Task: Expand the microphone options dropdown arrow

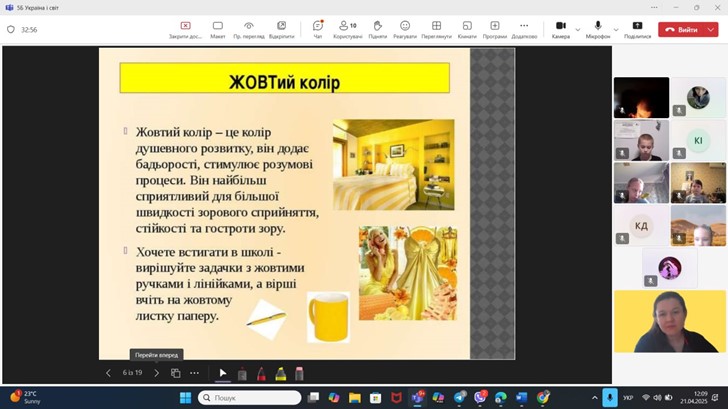Action: pos(615,29)
